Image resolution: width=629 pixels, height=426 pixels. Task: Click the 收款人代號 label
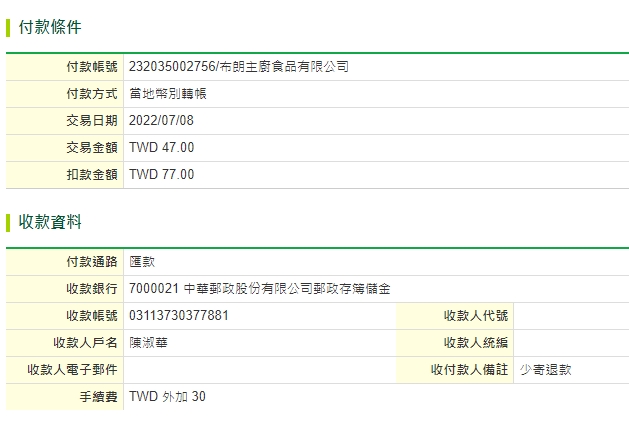pyautogui.click(x=476, y=315)
